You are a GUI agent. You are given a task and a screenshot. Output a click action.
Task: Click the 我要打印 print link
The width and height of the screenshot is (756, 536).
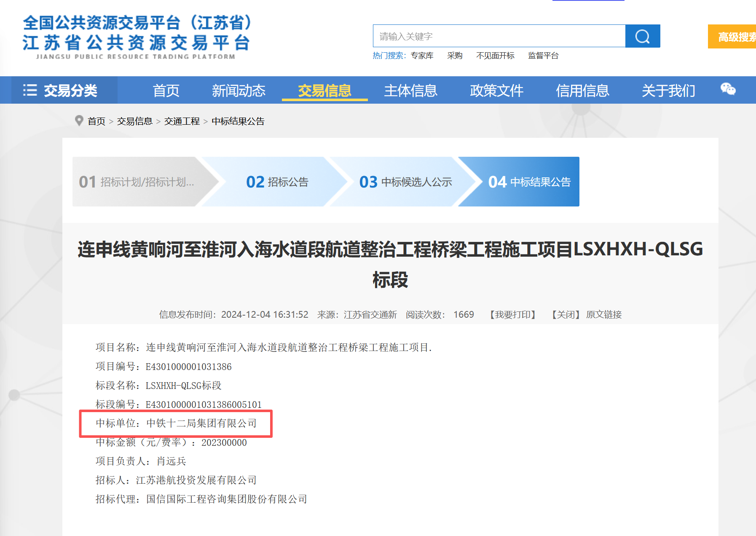(513, 315)
